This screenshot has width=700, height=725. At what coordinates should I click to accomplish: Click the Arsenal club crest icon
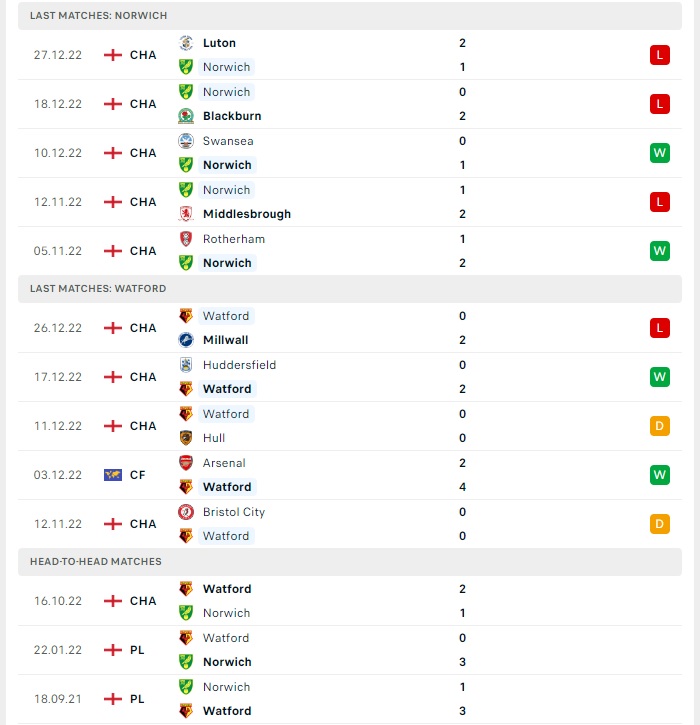click(x=186, y=463)
